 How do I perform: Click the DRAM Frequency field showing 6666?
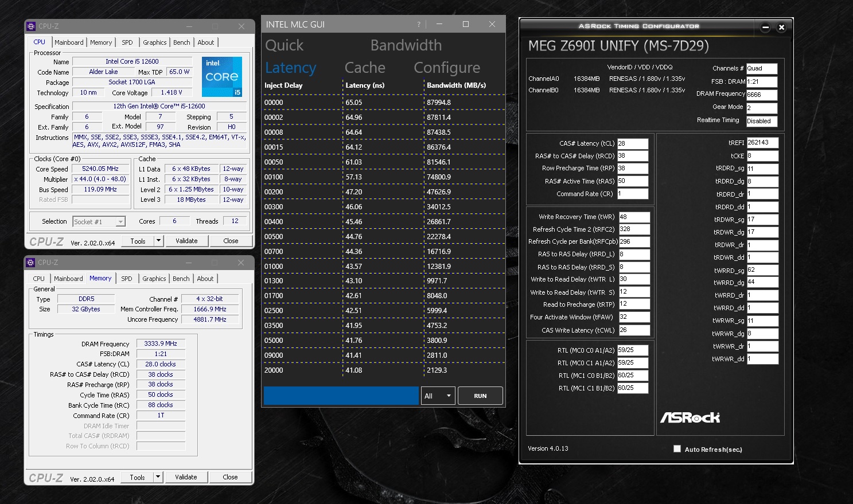click(x=762, y=95)
